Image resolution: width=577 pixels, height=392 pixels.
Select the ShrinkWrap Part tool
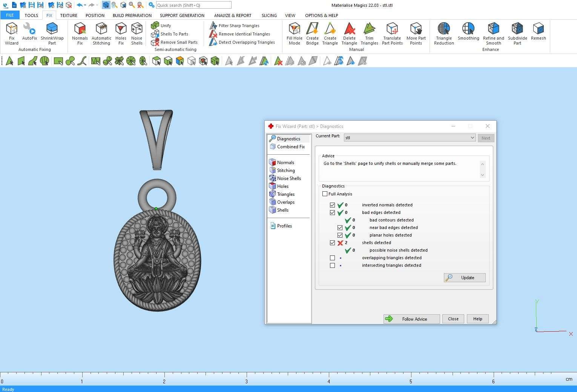click(x=52, y=33)
